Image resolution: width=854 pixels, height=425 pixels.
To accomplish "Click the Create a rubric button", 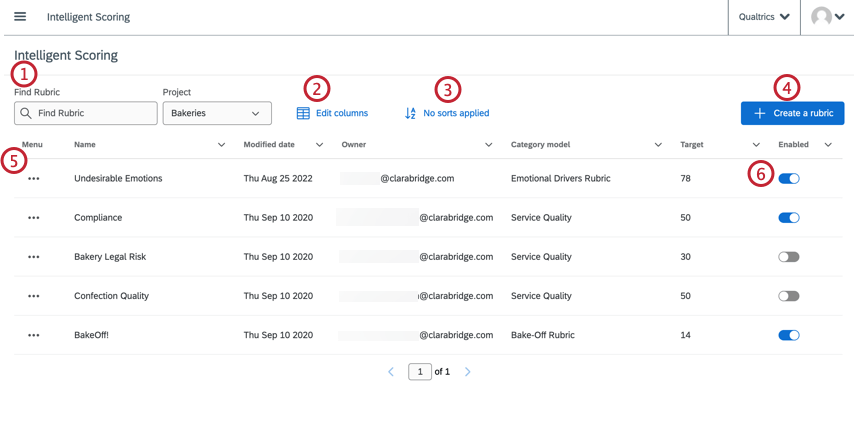I will pos(792,113).
